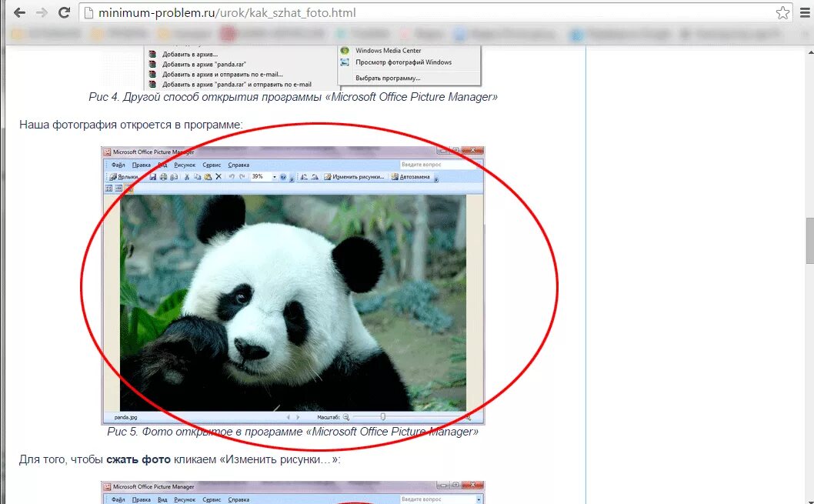Click the browser forward arrow
814x504 pixels.
pyautogui.click(x=42, y=13)
